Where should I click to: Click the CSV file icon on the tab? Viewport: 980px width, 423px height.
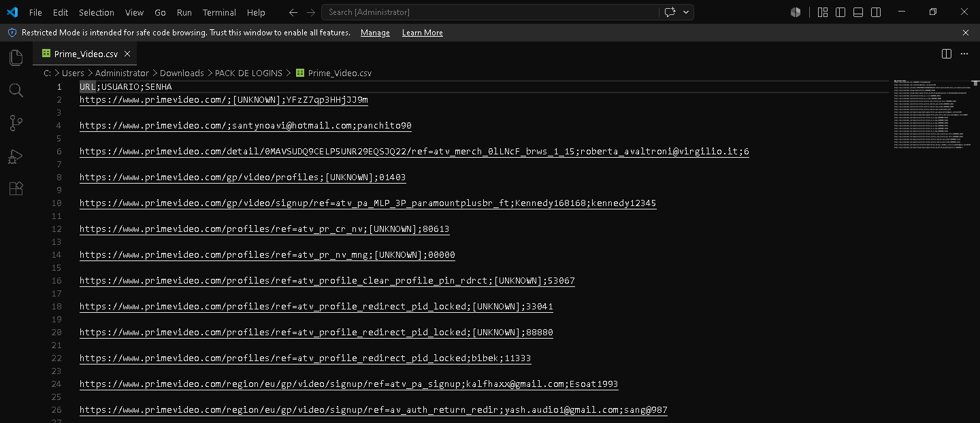46,54
